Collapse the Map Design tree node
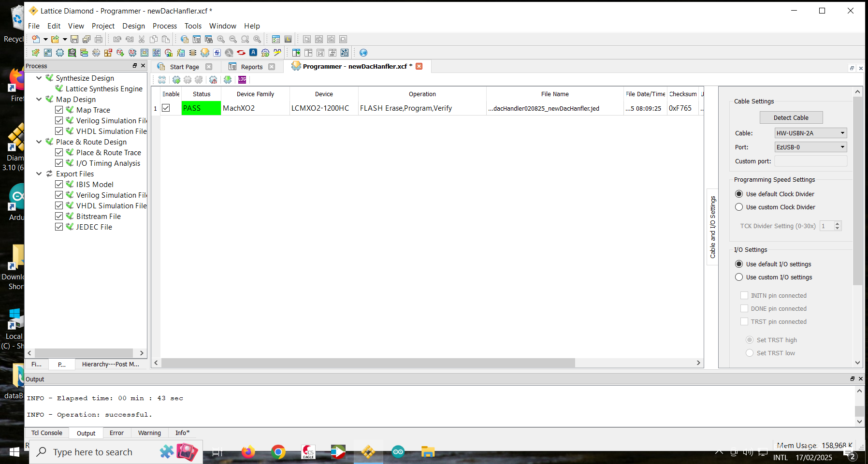This screenshot has height=464, width=868. click(x=39, y=99)
